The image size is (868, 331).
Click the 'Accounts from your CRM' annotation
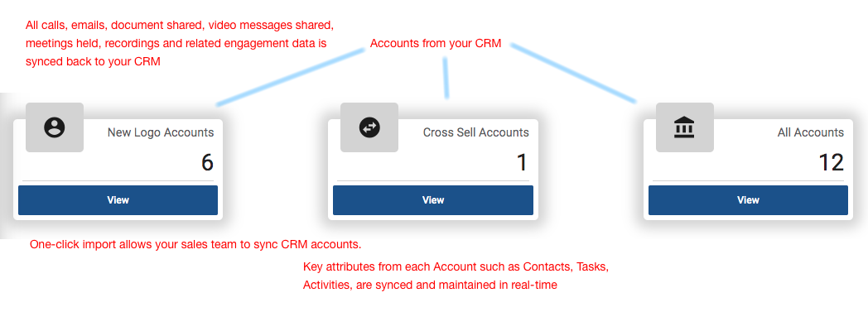[436, 44]
